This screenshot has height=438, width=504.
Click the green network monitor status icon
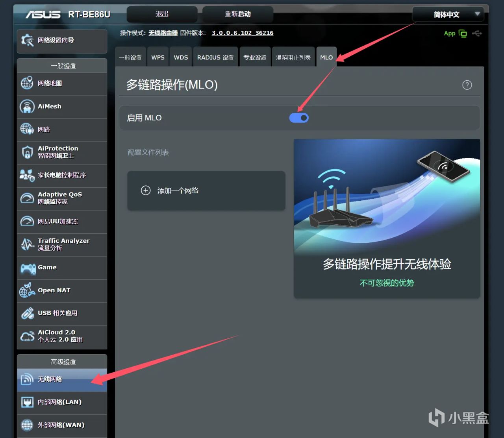click(463, 34)
